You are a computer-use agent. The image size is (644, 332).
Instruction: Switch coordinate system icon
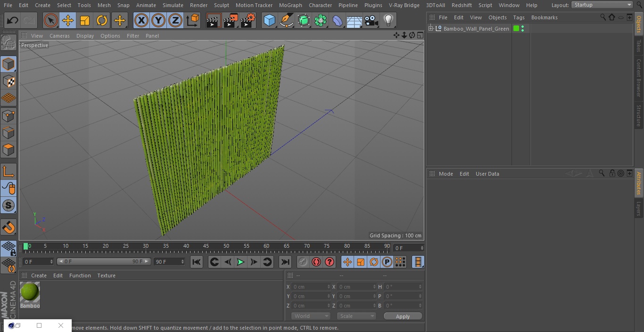pos(193,21)
